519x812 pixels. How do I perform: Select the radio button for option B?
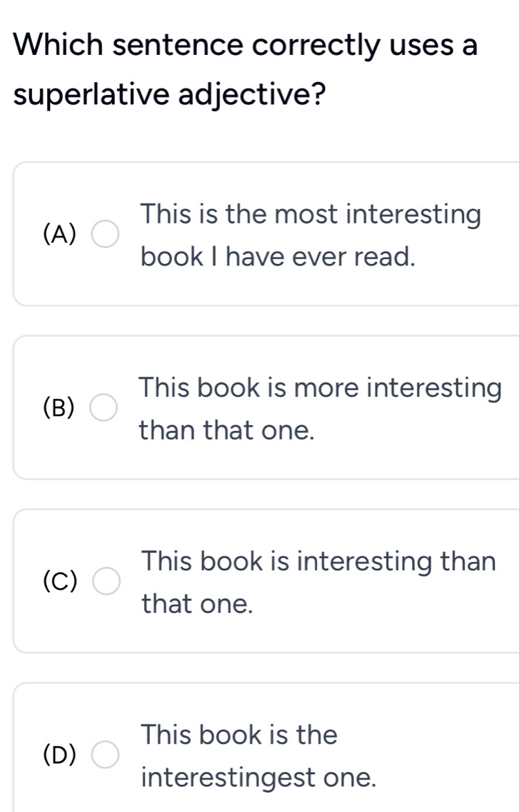tap(104, 409)
